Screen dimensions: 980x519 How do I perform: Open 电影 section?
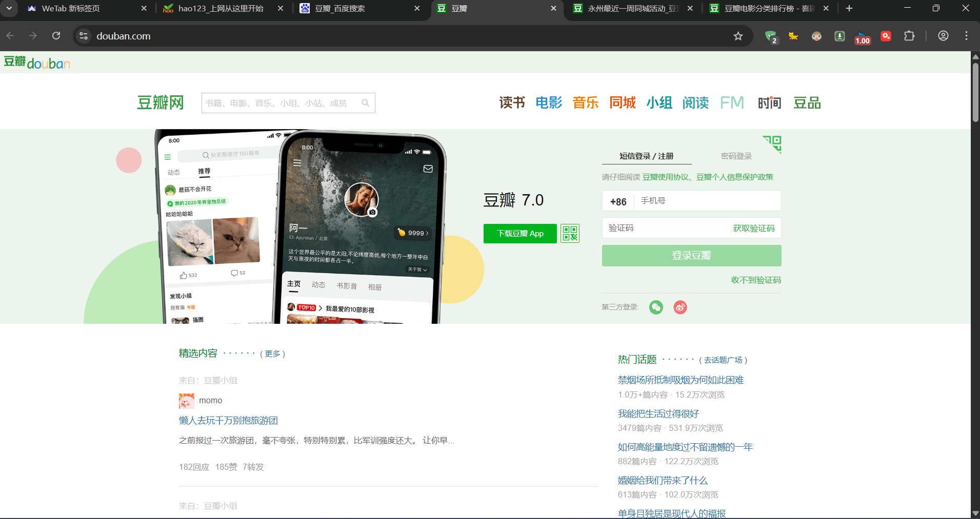click(x=549, y=102)
